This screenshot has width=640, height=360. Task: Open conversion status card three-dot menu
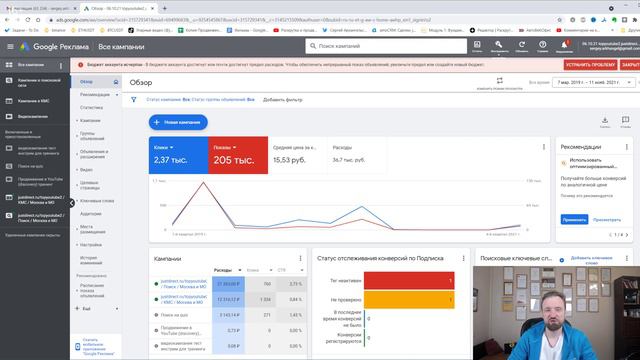[464, 258]
